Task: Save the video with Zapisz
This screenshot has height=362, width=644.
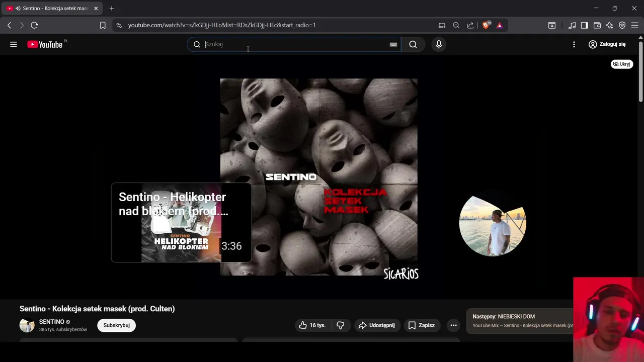Action: 421,325
